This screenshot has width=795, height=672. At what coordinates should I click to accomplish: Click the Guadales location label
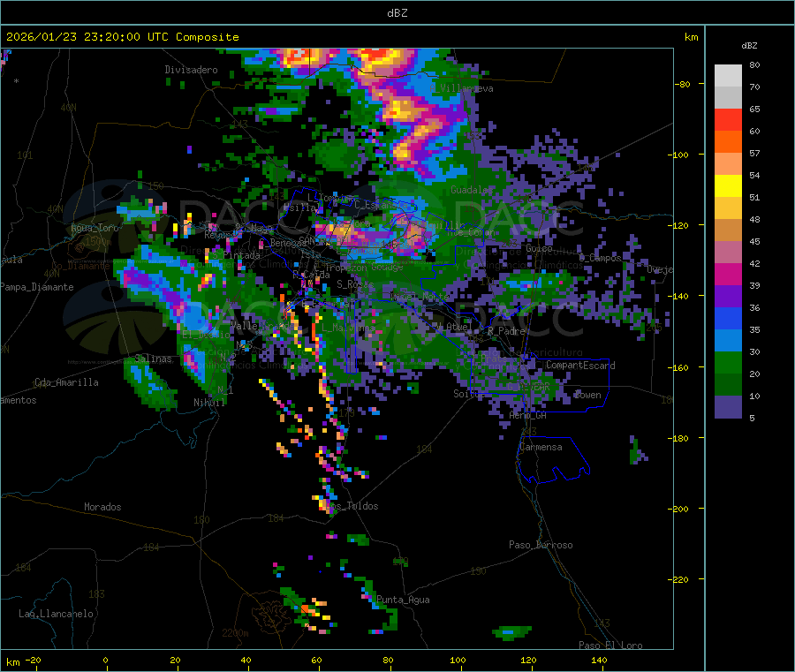click(x=472, y=190)
